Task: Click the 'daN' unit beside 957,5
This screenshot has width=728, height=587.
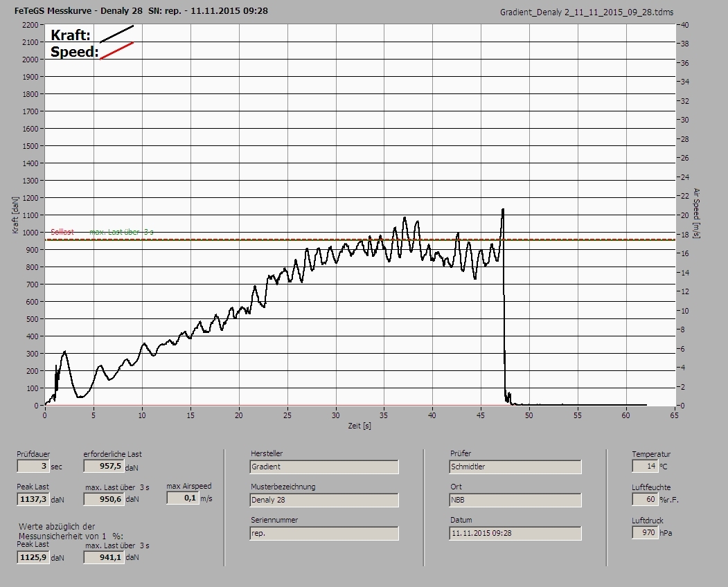Action: click(132, 468)
